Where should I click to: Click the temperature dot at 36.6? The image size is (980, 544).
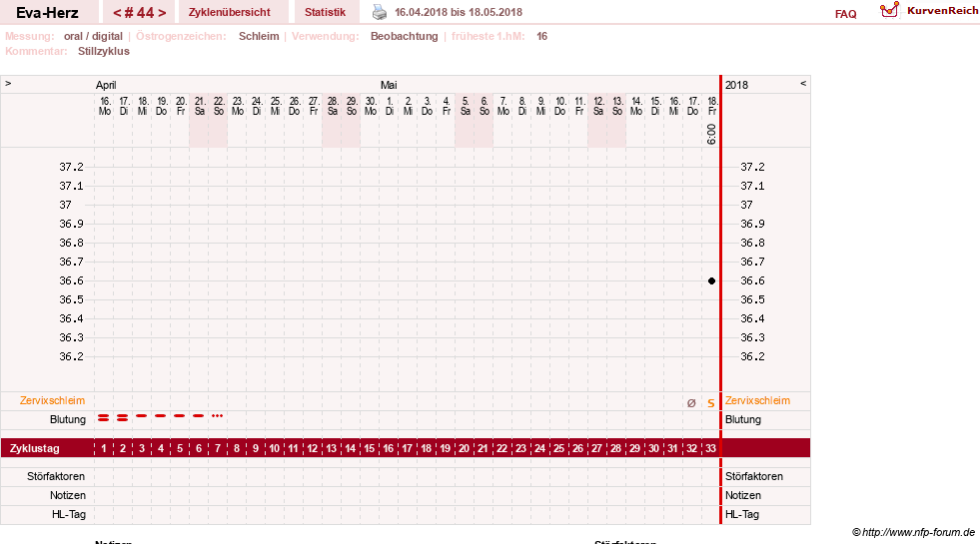[711, 281]
